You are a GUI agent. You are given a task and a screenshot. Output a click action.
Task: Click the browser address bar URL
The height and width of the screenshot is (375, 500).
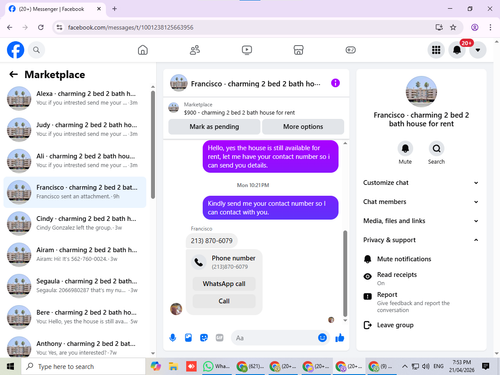pyautogui.click(x=131, y=27)
